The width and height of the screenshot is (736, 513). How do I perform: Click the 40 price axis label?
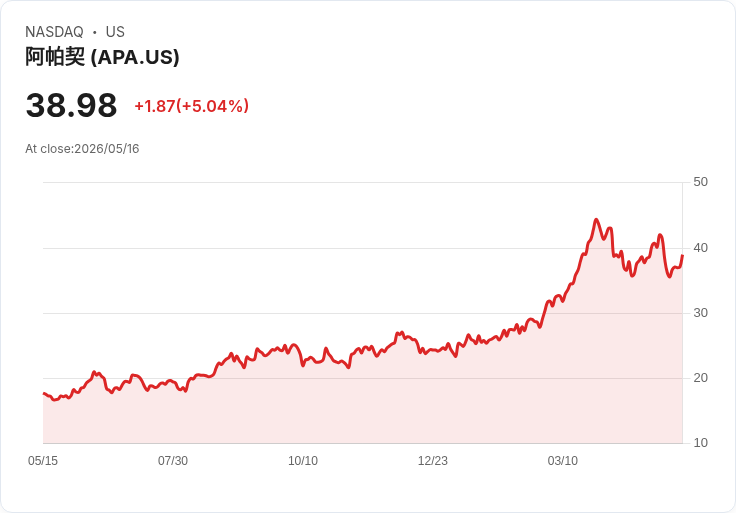[700, 248]
